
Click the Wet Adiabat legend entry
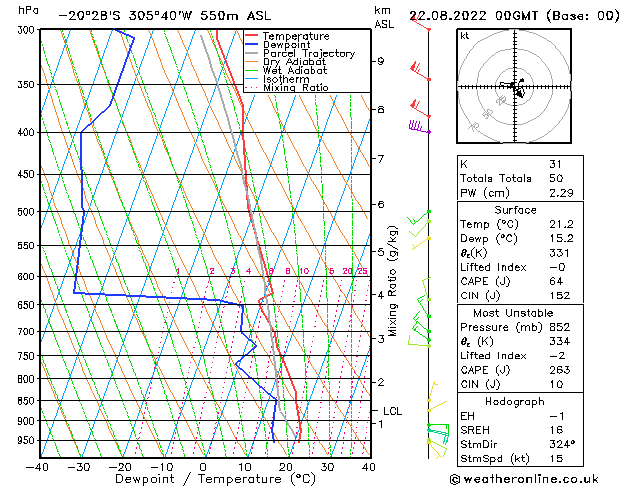tap(286, 71)
